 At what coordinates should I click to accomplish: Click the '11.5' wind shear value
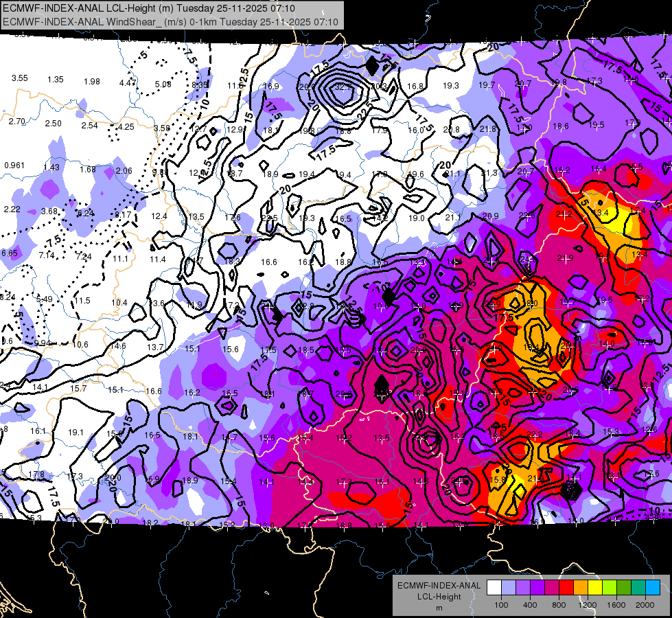82,301
